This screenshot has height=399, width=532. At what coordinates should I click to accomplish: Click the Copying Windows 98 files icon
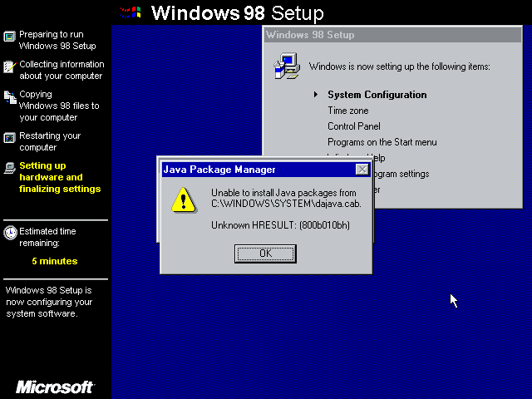pos(10,97)
